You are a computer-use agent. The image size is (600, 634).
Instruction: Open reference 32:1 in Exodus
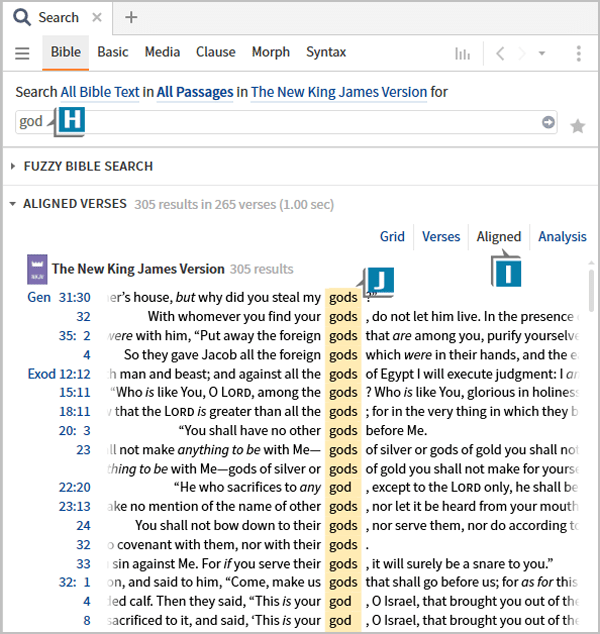[74, 582]
